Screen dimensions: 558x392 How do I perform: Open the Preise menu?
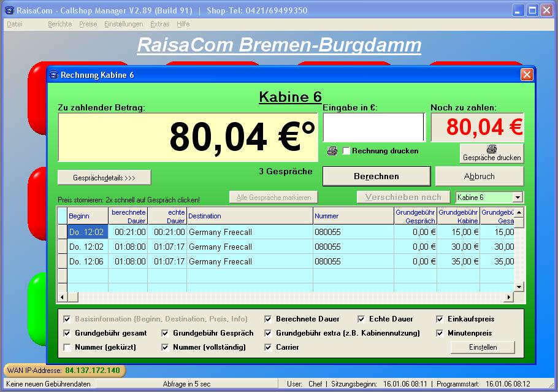click(x=88, y=24)
